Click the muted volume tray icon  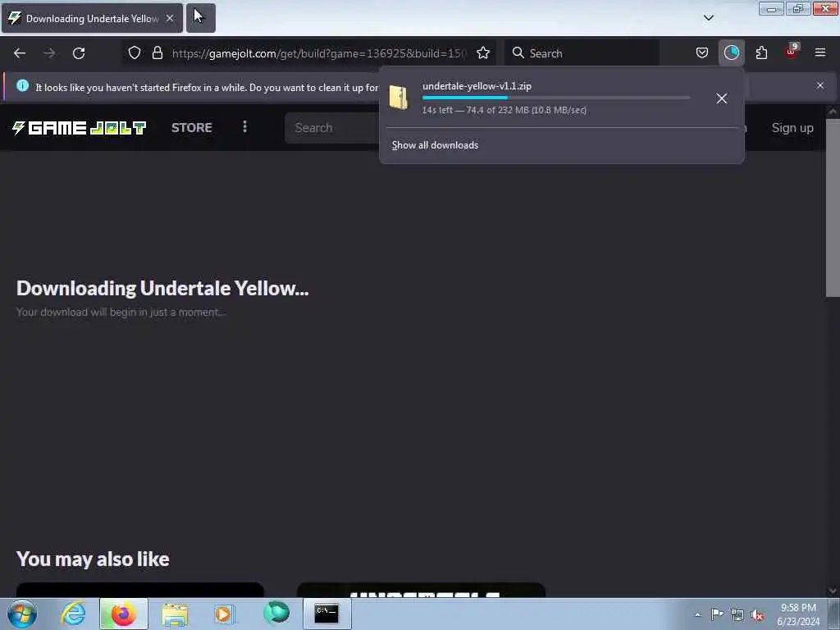(x=757, y=614)
